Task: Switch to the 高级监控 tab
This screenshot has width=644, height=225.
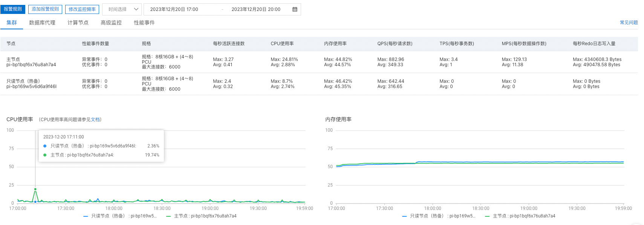Action: pos(111,23)
